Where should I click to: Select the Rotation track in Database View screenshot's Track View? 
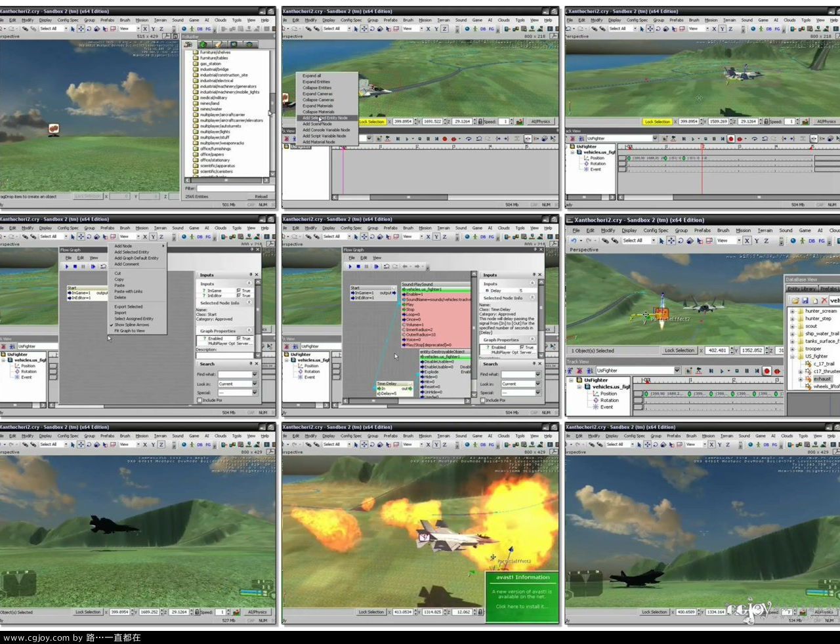610,400
